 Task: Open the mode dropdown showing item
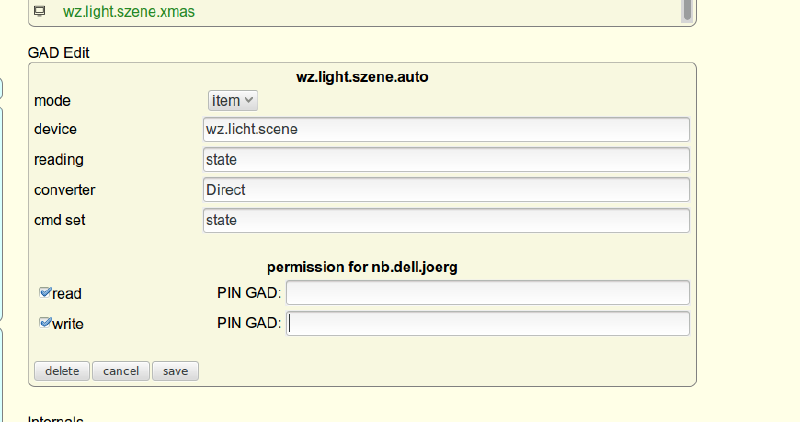point(233,100)
